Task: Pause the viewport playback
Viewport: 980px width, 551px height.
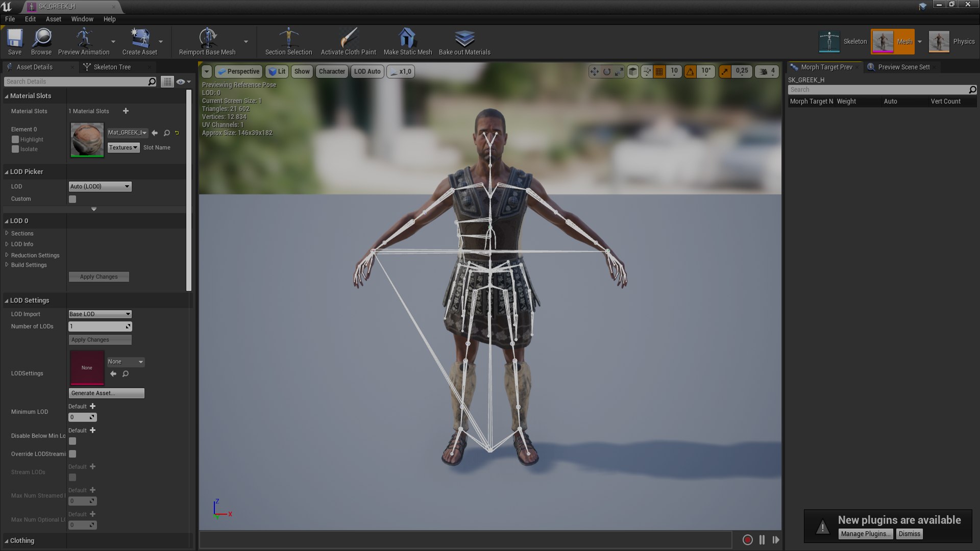Action: [x=762, y=540]
